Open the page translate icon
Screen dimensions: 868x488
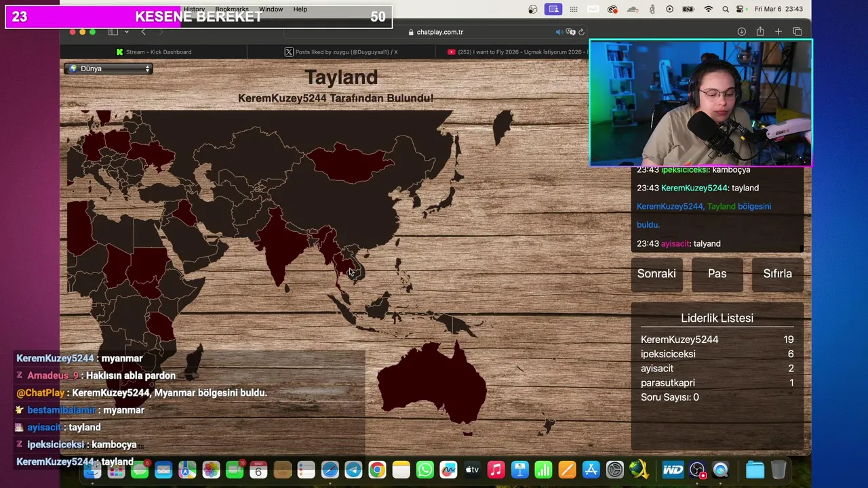[x=570, y=32]
